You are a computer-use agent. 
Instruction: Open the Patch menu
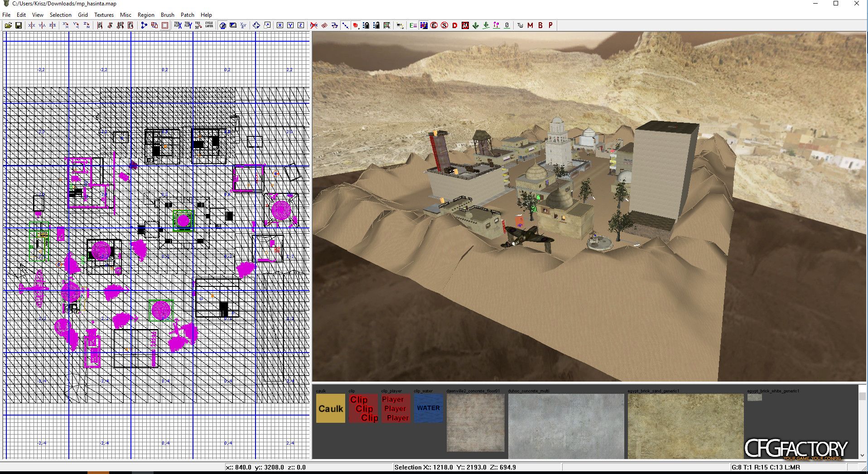click(188, 15)
